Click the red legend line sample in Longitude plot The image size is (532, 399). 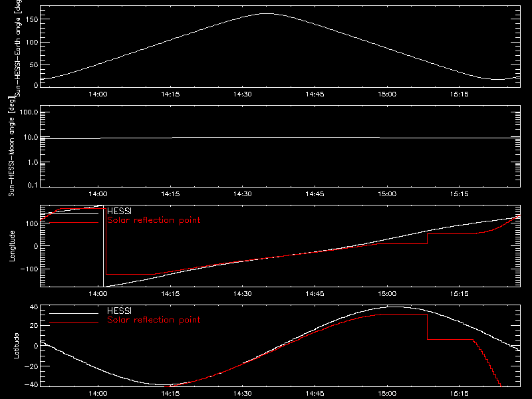[74, 223]
